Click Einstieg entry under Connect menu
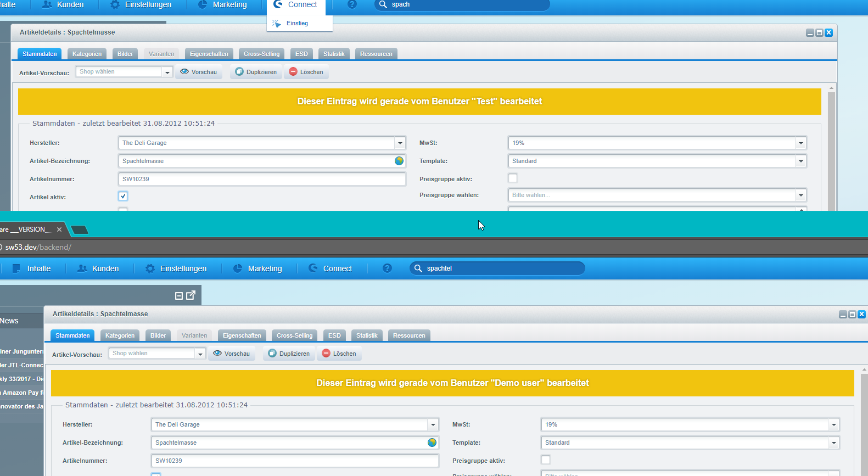868x476 pixels. pos(297,23)
